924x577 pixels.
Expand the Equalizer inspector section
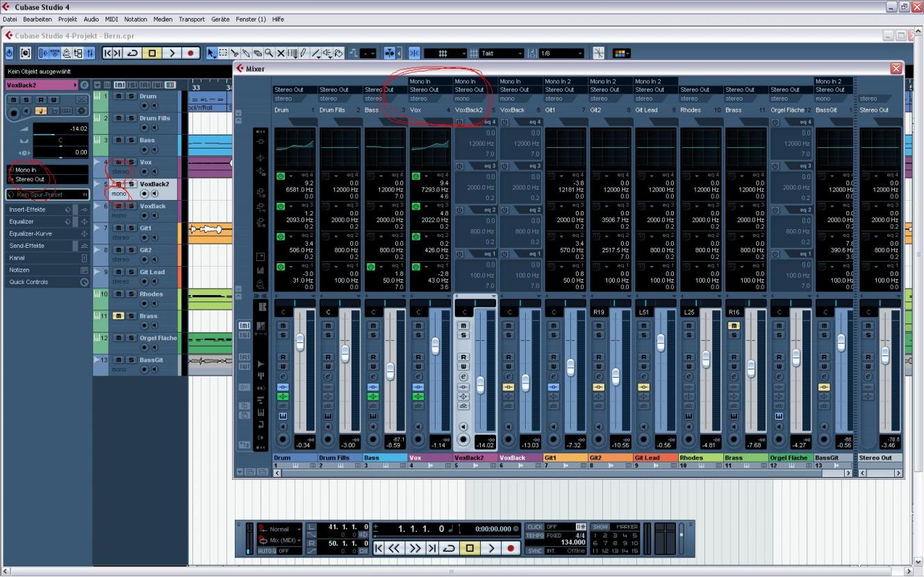pyautogui.click(x=47, y=221)
